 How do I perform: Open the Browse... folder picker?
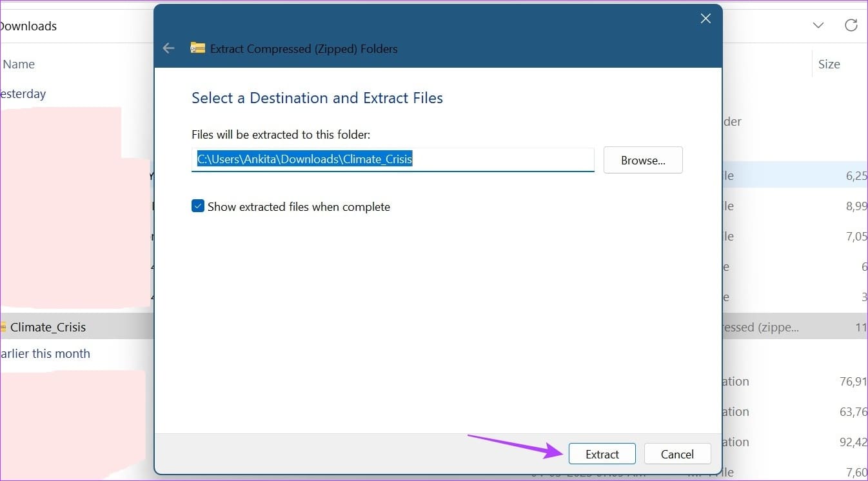point(643,160)
